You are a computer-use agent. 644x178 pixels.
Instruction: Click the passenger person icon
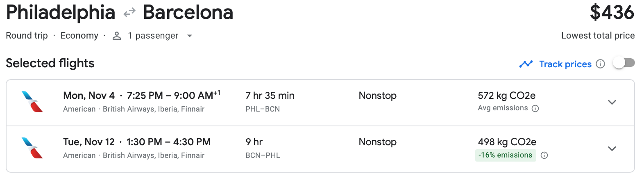(x=117, y=36)
